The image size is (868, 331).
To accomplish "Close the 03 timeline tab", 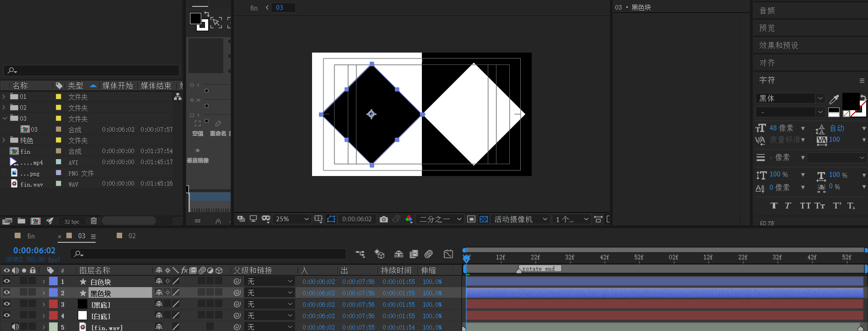I will coord(59,236).
